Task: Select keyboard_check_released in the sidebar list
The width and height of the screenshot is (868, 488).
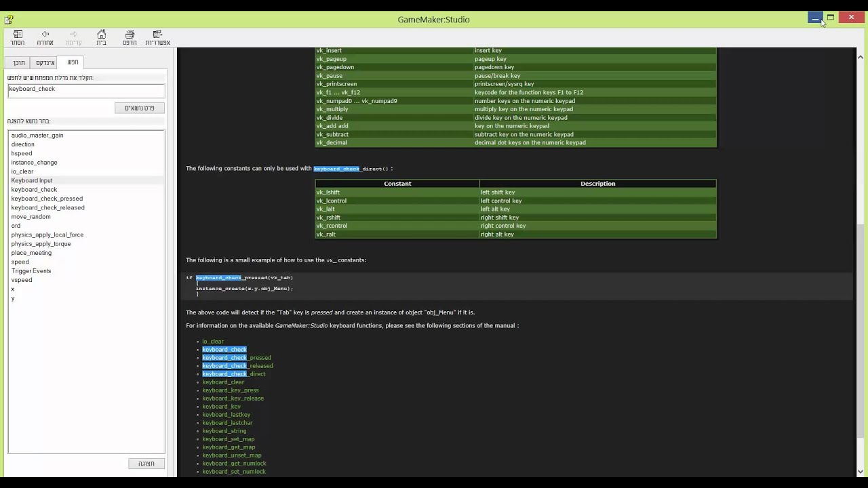Action: (48, 208)
